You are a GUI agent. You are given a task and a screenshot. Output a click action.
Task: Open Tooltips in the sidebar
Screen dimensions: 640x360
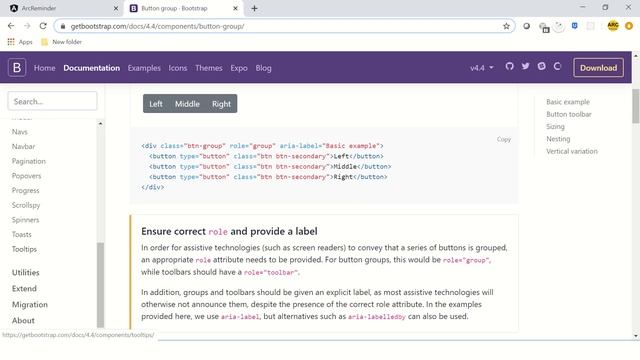coord(24,249)
